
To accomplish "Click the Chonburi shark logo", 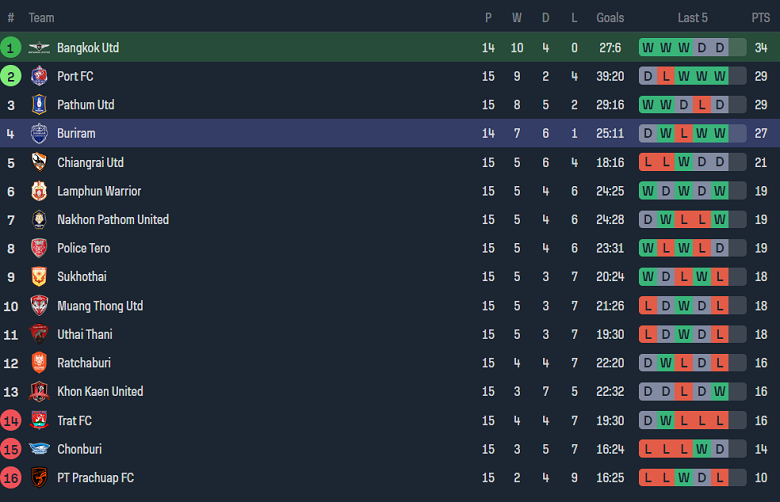I will coord(39,449).
